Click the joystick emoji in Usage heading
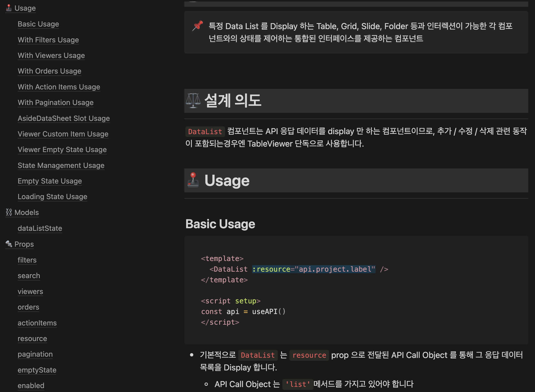 click(193, 180)
